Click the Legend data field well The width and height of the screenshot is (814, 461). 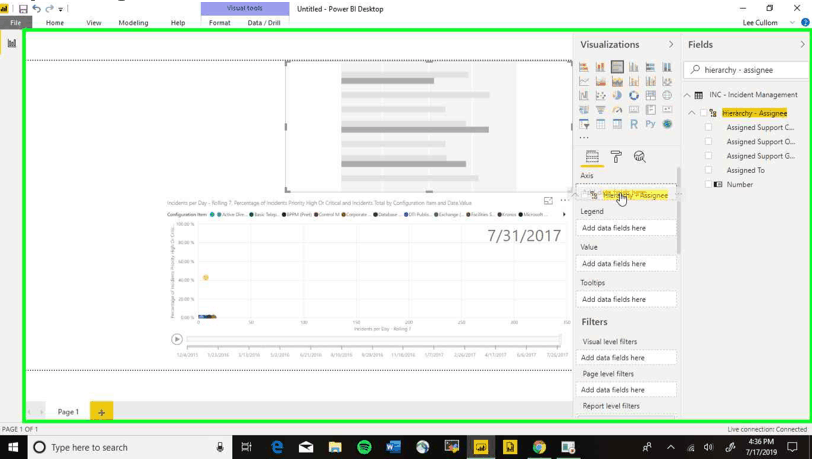[x=626, y=228]
